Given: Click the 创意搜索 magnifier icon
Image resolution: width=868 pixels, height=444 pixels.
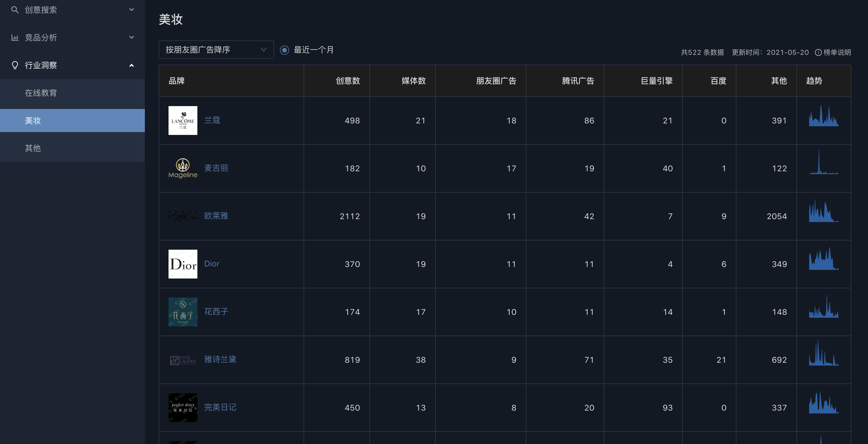Looking at the screenshot, I should (x=14, y=10).
